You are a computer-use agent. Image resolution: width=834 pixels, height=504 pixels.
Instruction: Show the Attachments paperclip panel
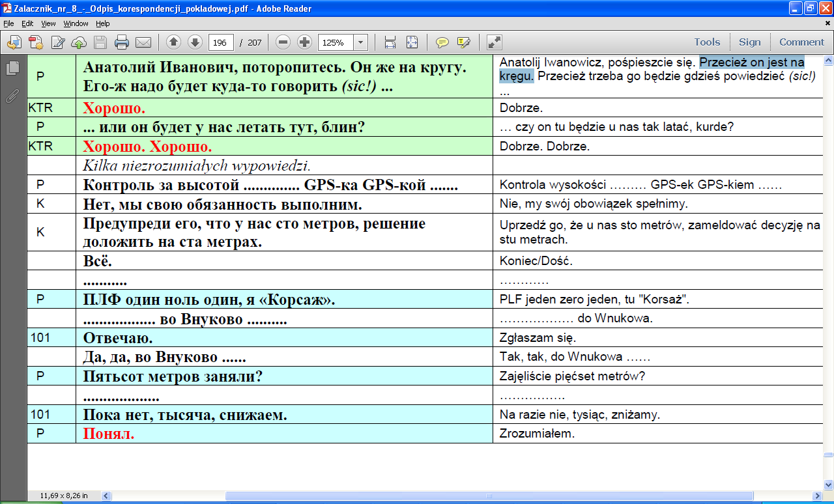pos(12,96)
